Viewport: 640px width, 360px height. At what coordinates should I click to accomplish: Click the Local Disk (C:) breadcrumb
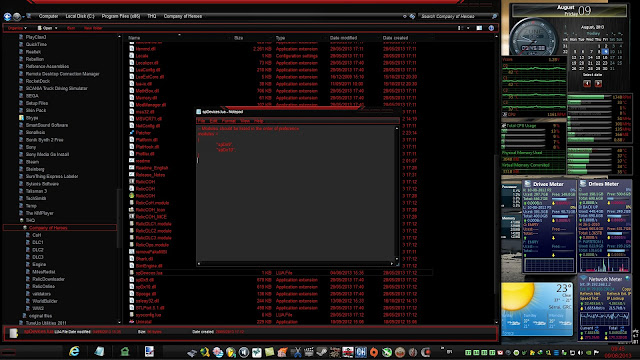[80, 16]
